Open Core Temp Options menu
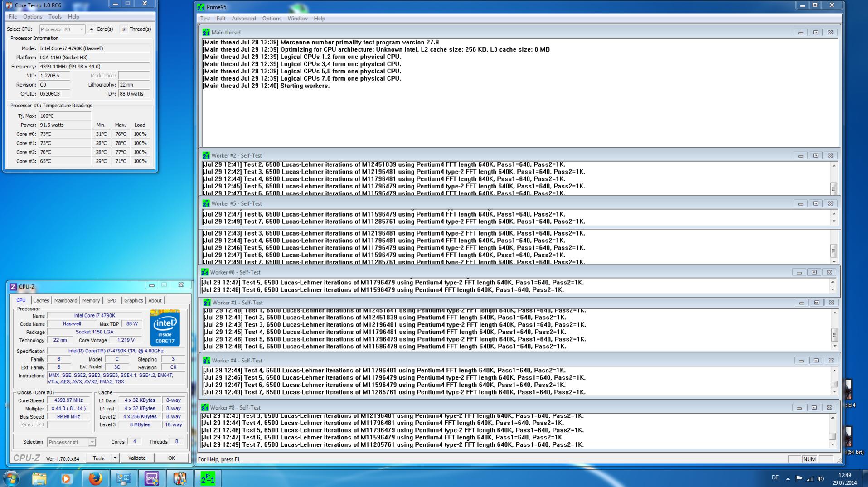 pos(33,17)
